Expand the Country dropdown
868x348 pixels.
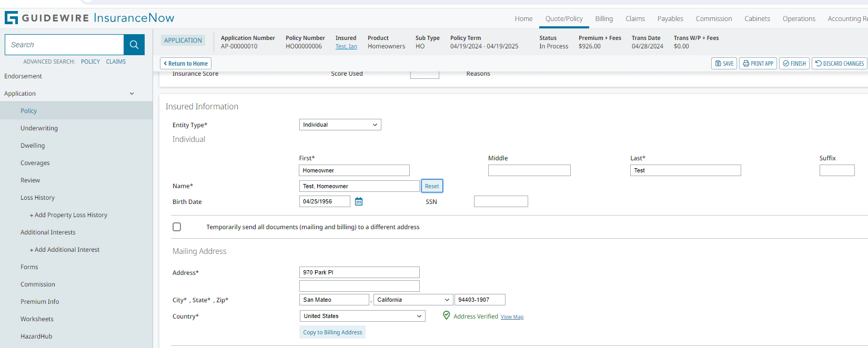pyautogui.click(x=362, y=316)
